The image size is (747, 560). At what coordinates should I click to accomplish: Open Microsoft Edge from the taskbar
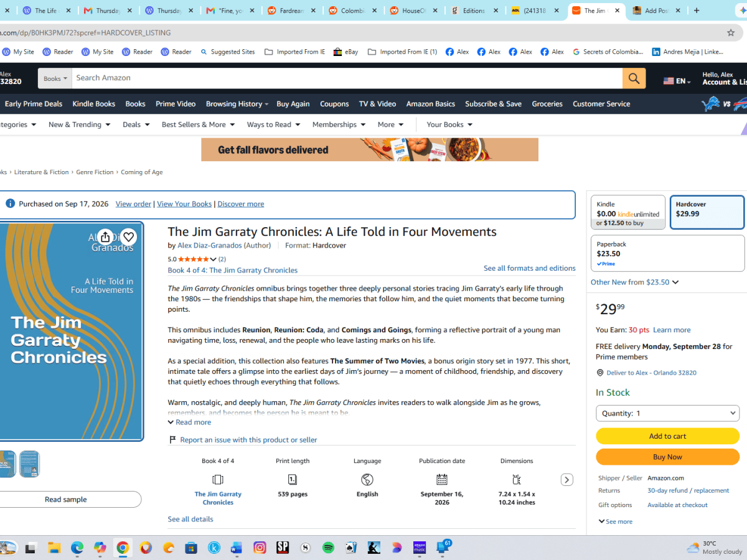click(x=77, y=548)
